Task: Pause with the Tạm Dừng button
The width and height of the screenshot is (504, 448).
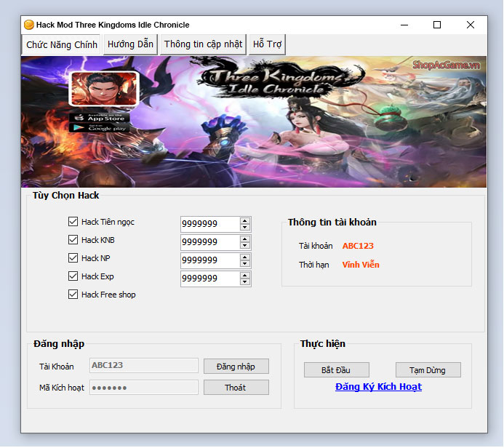Action: (x=428, y=370)
